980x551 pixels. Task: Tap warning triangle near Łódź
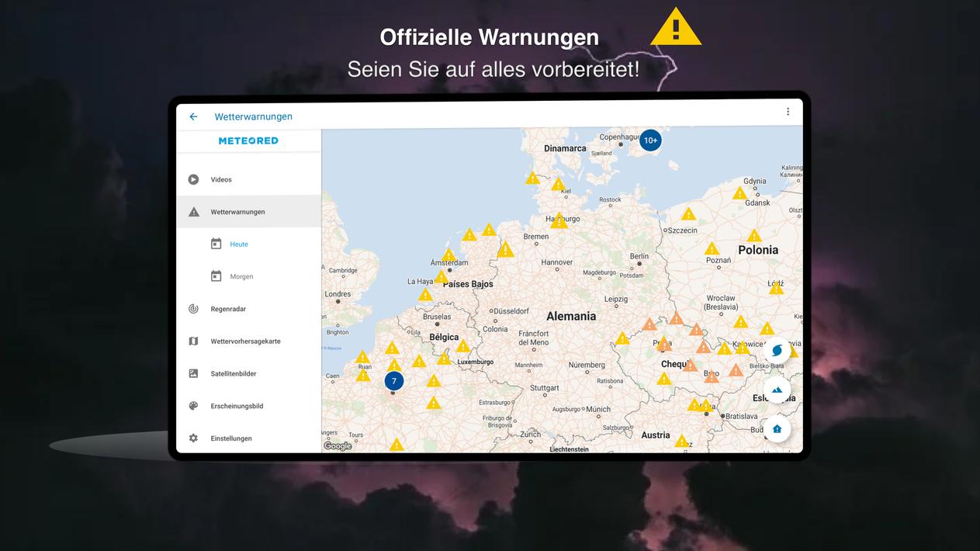pyautogui.click(x=776, y=288)
